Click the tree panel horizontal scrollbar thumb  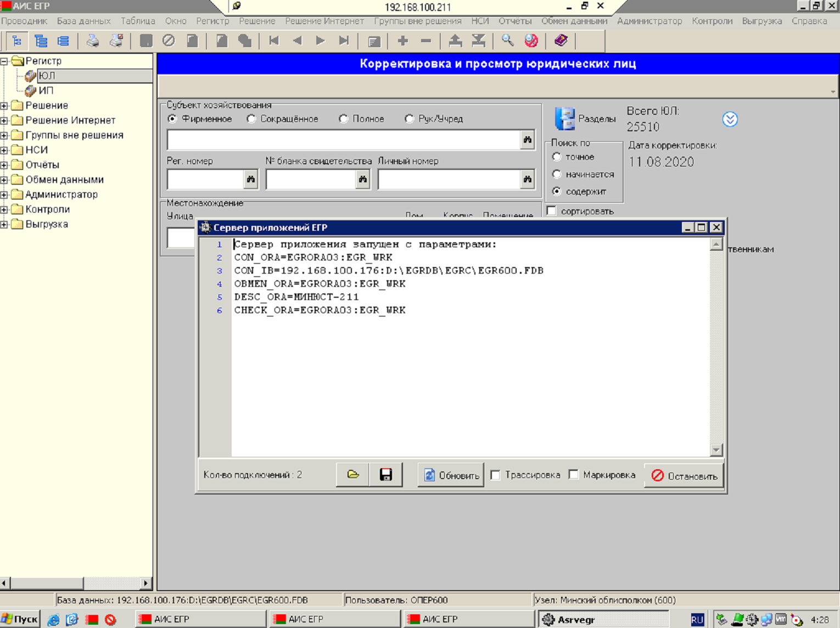tap(47, 582)
